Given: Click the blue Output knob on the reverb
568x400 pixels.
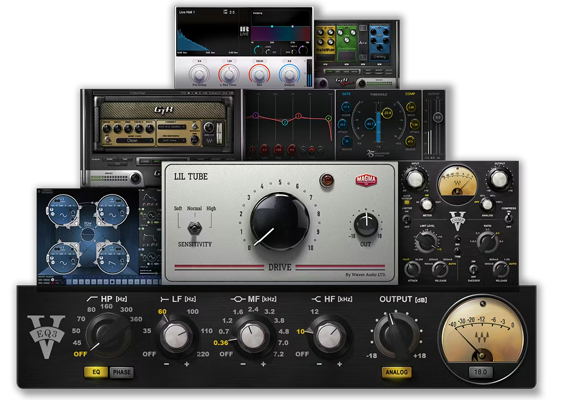Looking at the screenshot, I should tap(289, 74).
